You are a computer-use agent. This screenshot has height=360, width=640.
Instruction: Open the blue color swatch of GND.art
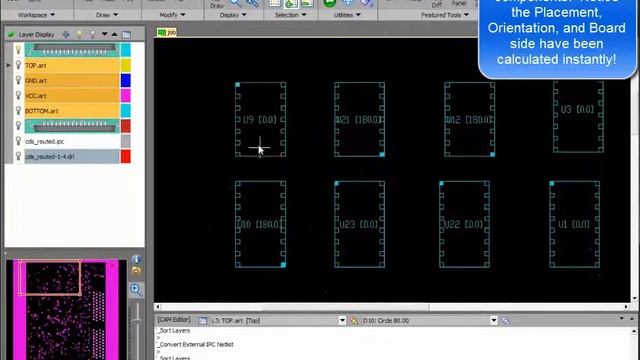pyautogui.click(x=126, y=80)
